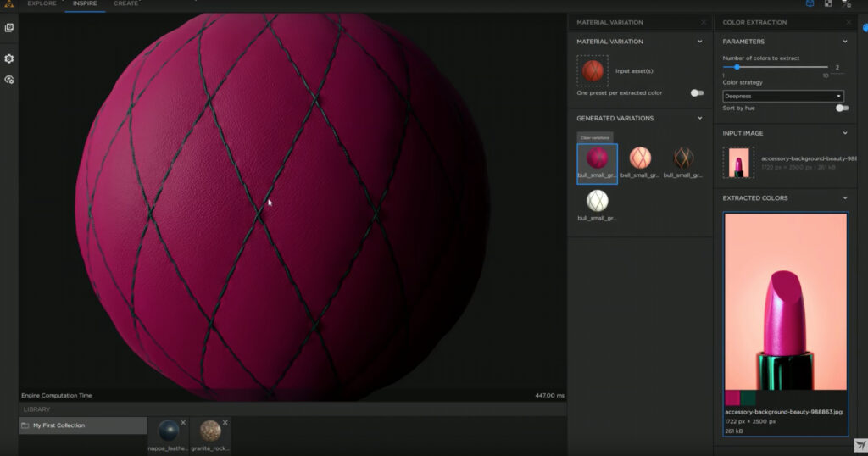Click the lipstick input image thumbnail

[x=738, y=163]
